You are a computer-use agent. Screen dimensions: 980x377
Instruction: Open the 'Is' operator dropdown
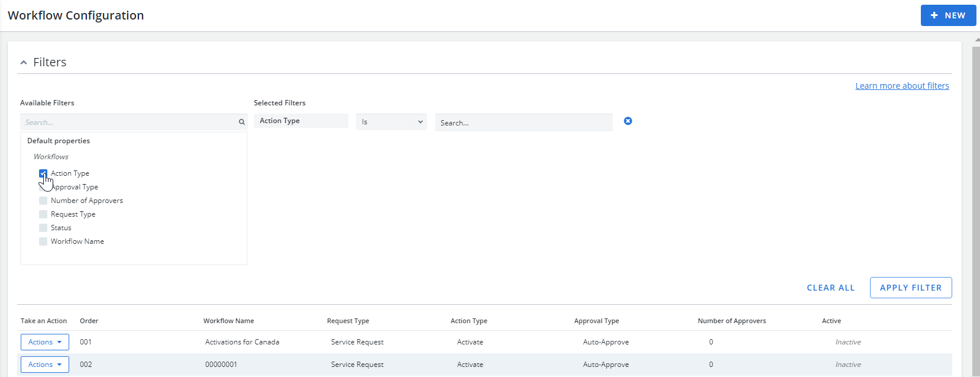coord(392,122)
